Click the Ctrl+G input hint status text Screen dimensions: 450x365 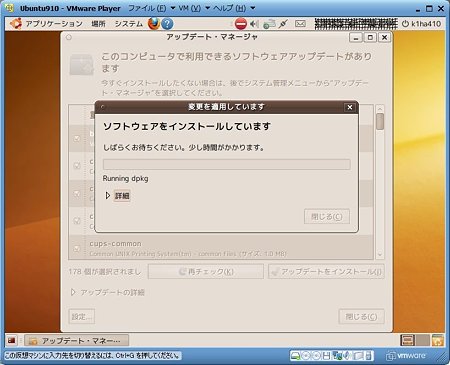pos(92,356)
